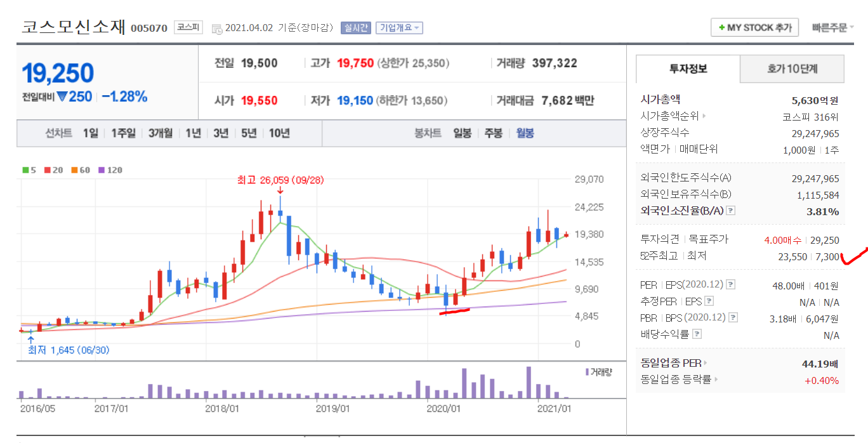Click the 실시간 real-time badge
The height and width of the screenshot is (443, 868).
click(356, 28)
